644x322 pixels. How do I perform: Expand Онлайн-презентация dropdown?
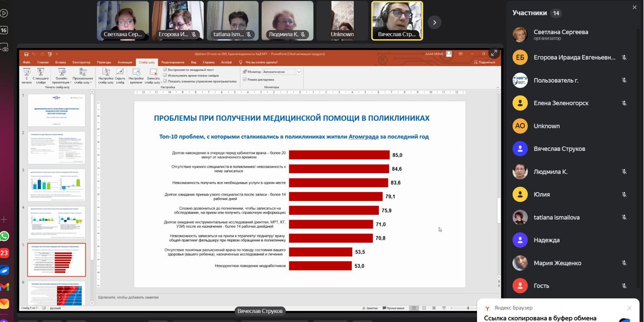coord(62,83)
